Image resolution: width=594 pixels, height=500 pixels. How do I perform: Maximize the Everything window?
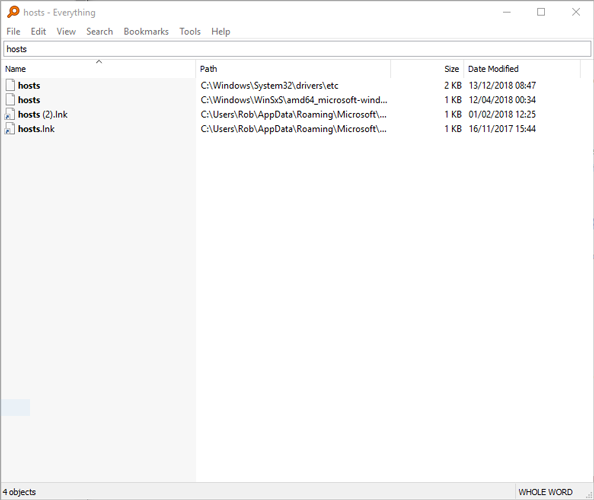coord(541,12)
